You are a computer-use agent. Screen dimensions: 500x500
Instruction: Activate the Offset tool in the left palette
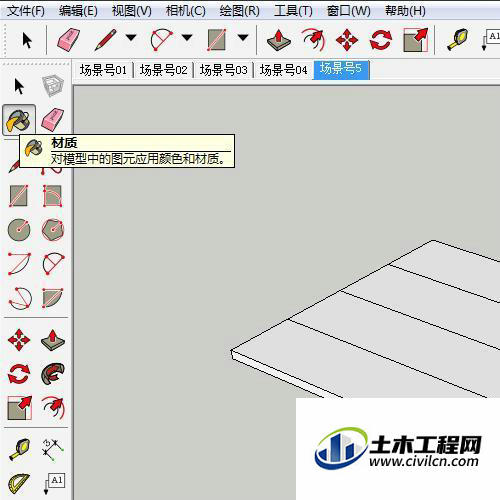pyautogui.click(x=53, y=407)
